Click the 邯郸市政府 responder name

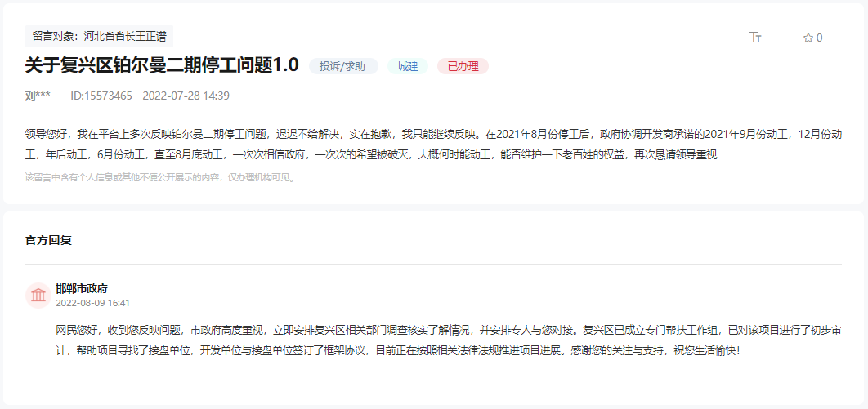click(82, 289)
